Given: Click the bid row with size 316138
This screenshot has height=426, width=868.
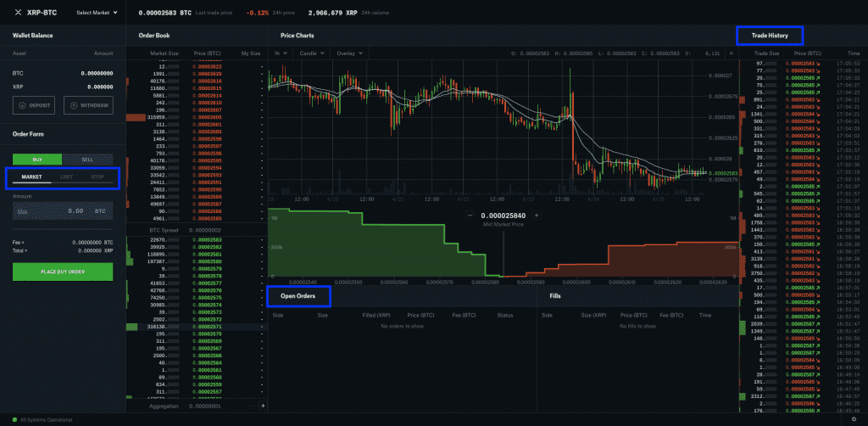Looking at the screenshot, I should click(197, 327).
